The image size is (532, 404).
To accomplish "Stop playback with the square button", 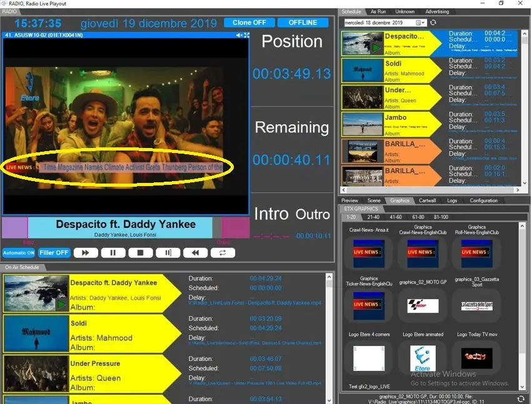I will click(x=141, y=253).
